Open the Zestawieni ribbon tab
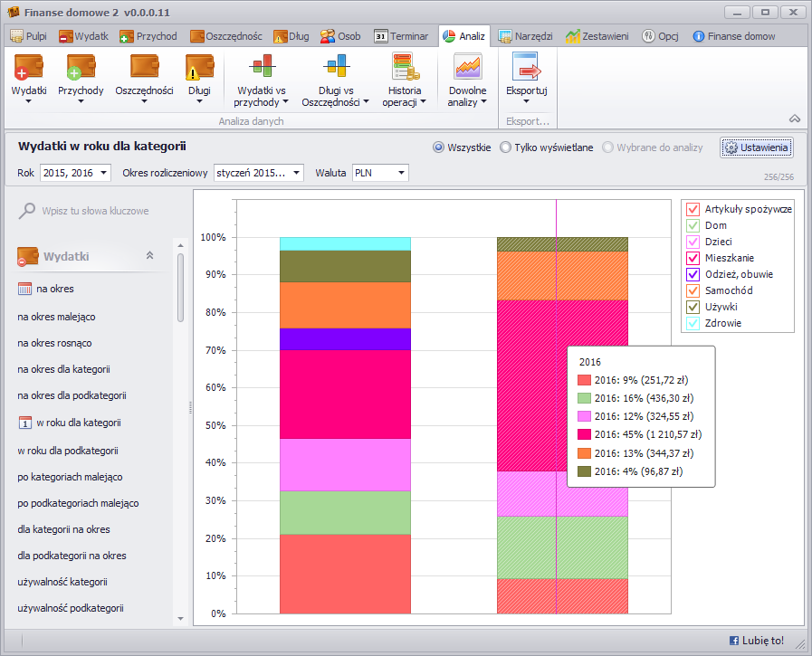This screenshot has height=656, width=812. coord(597,36)
